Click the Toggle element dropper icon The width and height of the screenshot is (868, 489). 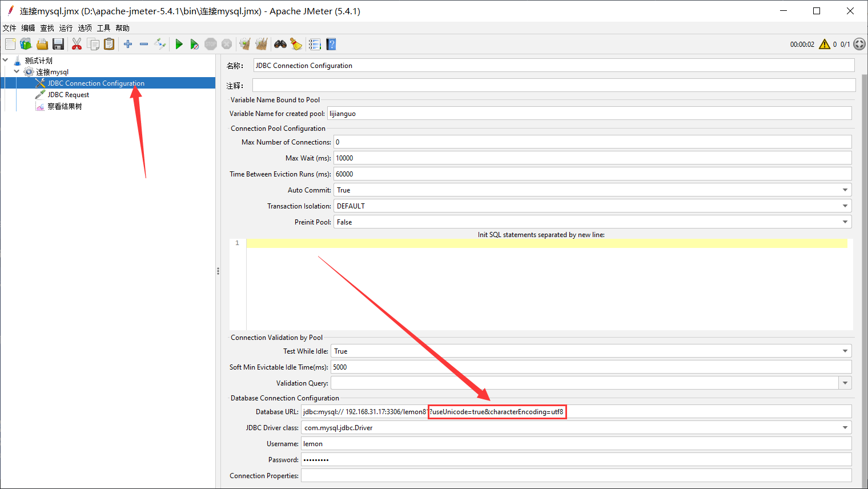coord(160,44)
